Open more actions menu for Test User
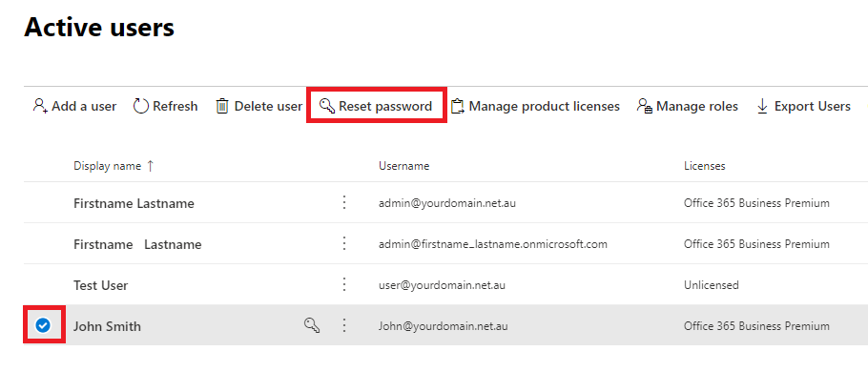The height and width of the screenshot is (372, 868). 344,284
